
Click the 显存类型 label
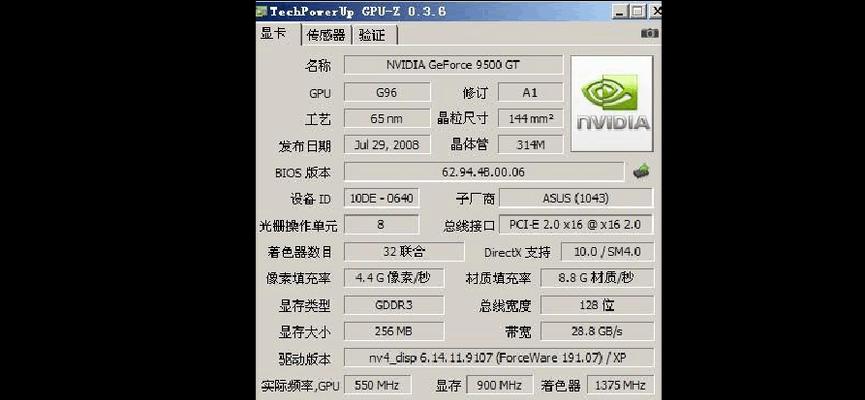pyautogui.click(x=305, y=305)
